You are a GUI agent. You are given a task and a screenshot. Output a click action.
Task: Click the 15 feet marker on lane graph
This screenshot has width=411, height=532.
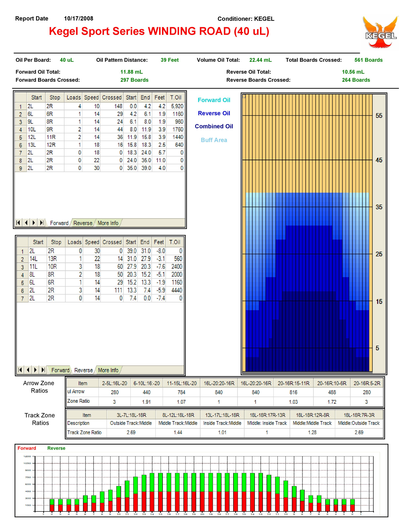point(379,302)
